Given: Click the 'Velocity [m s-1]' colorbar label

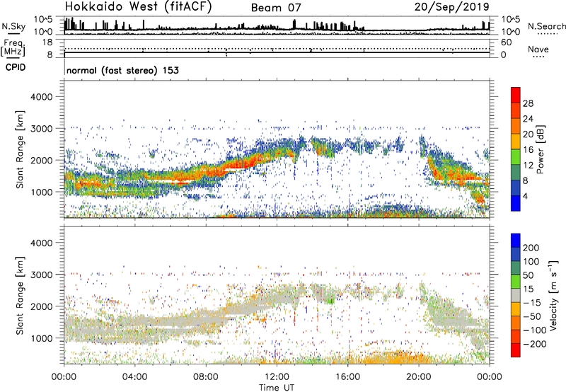Looking at the screenshot, I should tap(553, 295).
